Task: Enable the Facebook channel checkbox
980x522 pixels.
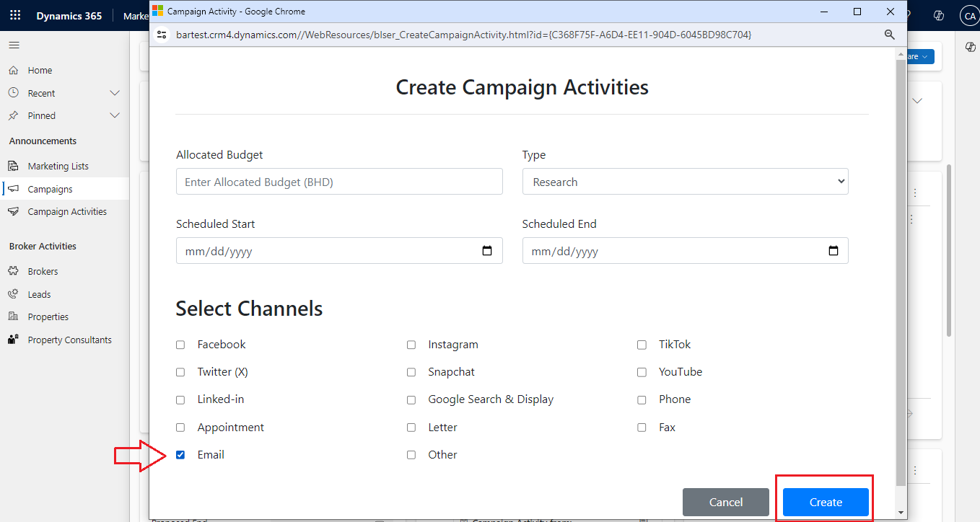Action: click(180, 345)
